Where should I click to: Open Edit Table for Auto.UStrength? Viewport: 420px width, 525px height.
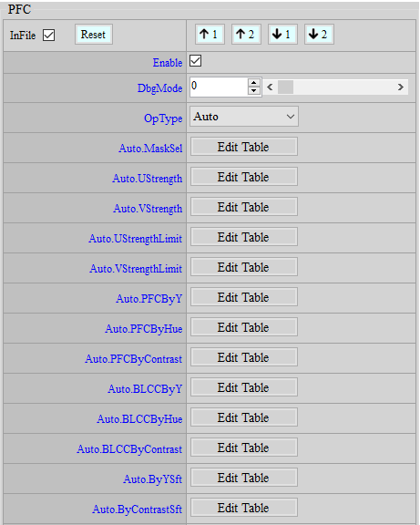point(244,177)
